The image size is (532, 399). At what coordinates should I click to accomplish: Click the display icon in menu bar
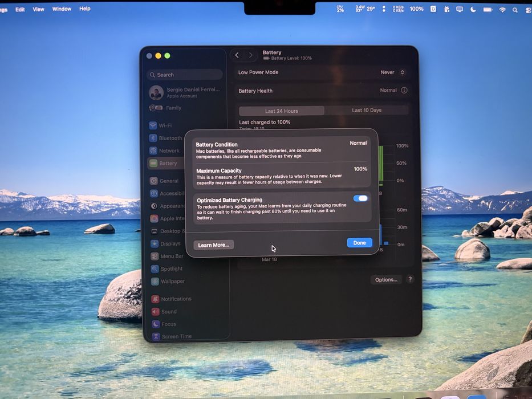click(460, 9)
